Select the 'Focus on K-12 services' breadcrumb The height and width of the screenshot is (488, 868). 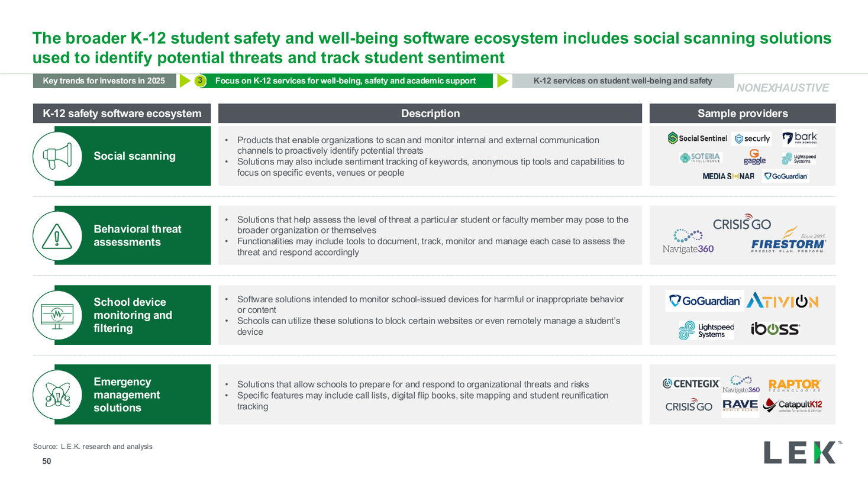[346, 81]
